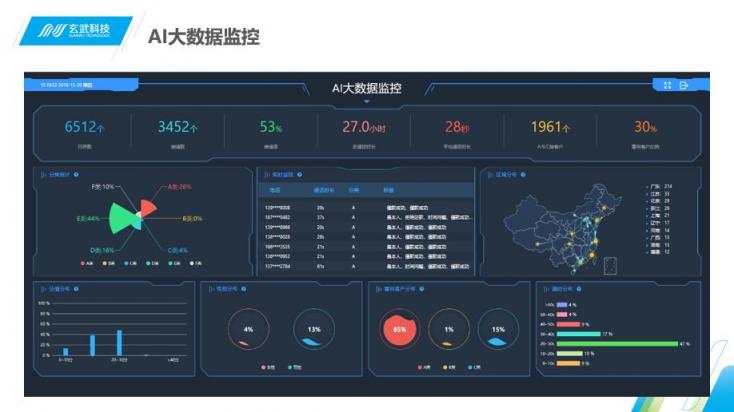Screen dimensions: 734x412
Task: Click the green 53% statistic
Action: pos(271,127)
